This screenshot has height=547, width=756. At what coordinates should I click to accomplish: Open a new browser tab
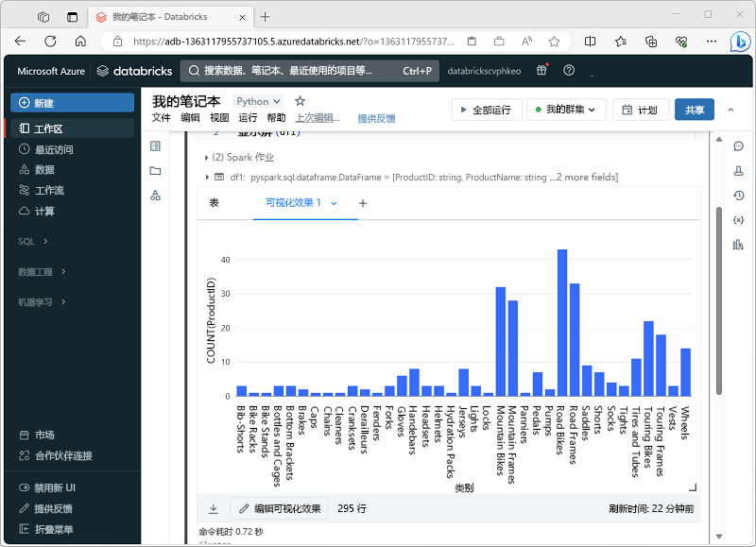tap(266, 17)
